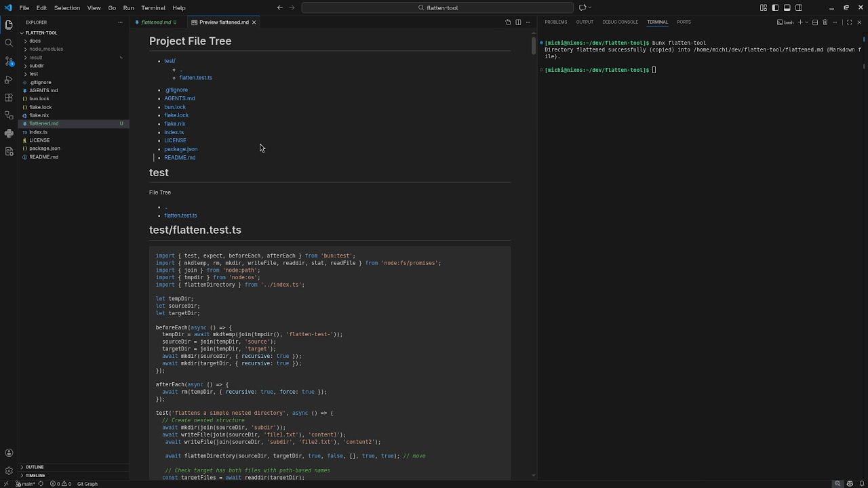868x488 pixels.
Task: Synchronize changes icon in status bar
Action: [x=41, y=484]
